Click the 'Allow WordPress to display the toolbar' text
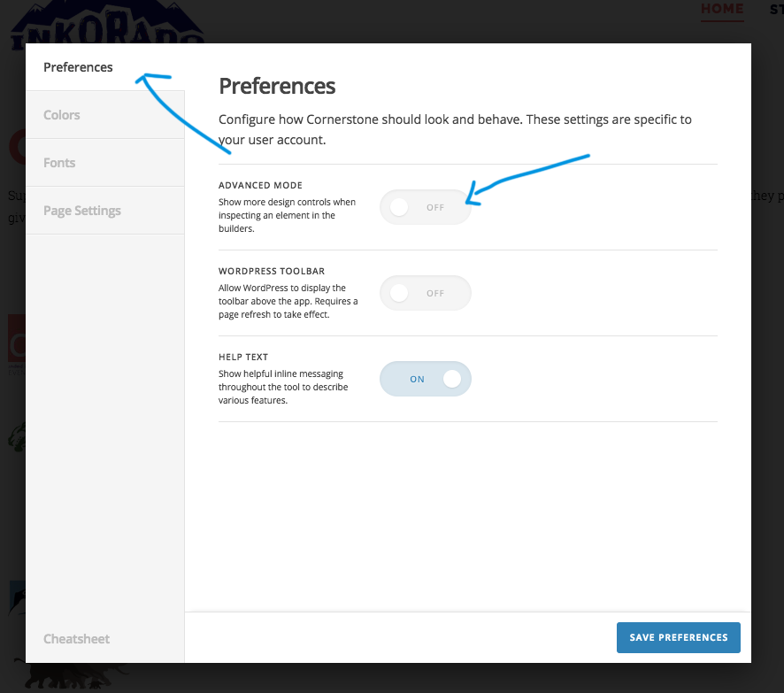The height and width of the screenshot is (693, 784). (288, 301)
